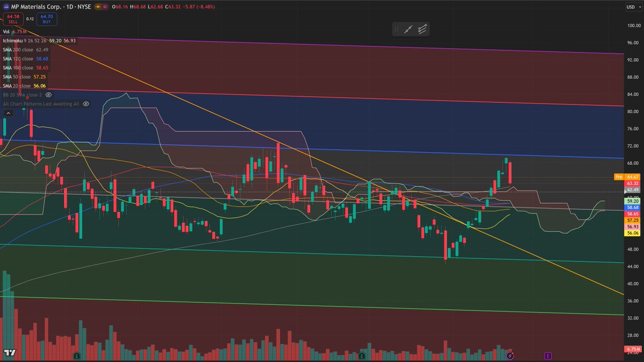
Task: Select the SMA 50 close legend row
Action: coord(25,77)
